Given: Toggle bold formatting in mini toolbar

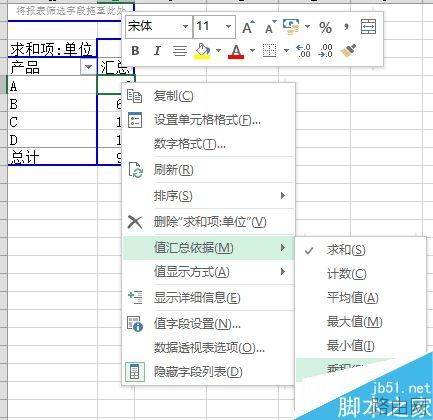Looking at the screenshot, I should [135, 51].
